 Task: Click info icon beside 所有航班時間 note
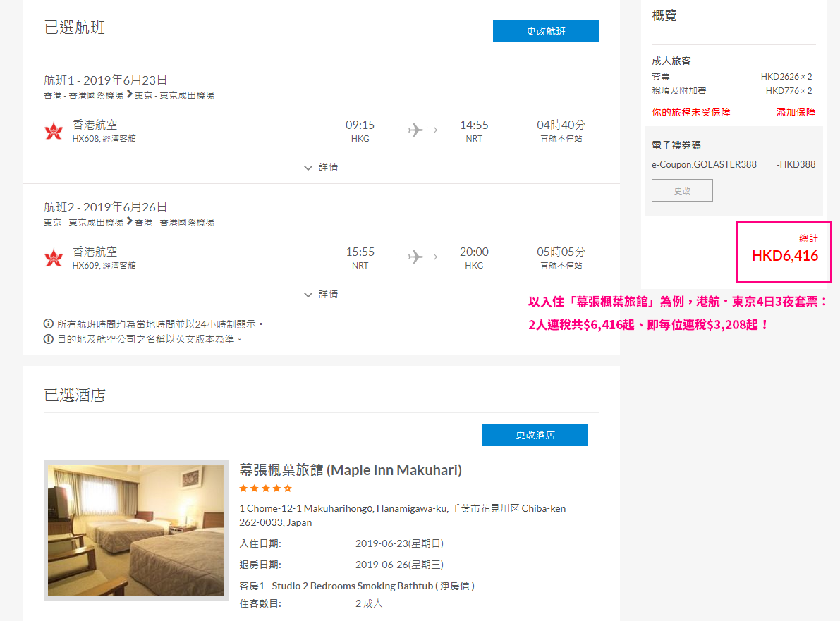tap(48, 324)
